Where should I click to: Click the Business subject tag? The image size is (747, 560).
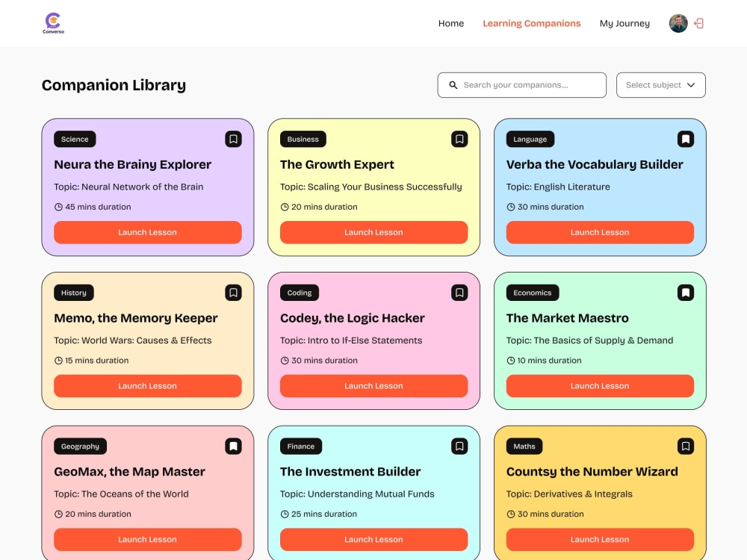[x=303, y=139]
